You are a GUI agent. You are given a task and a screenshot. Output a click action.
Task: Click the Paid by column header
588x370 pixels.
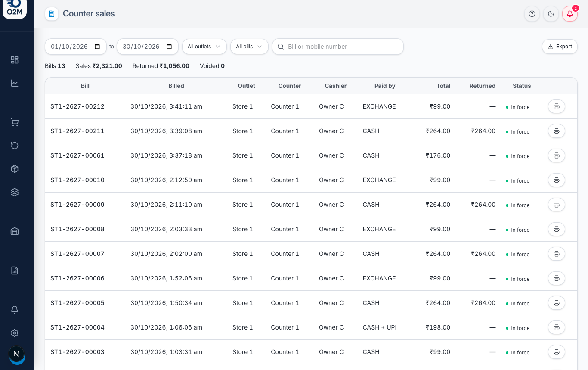(x=385, y=86)
